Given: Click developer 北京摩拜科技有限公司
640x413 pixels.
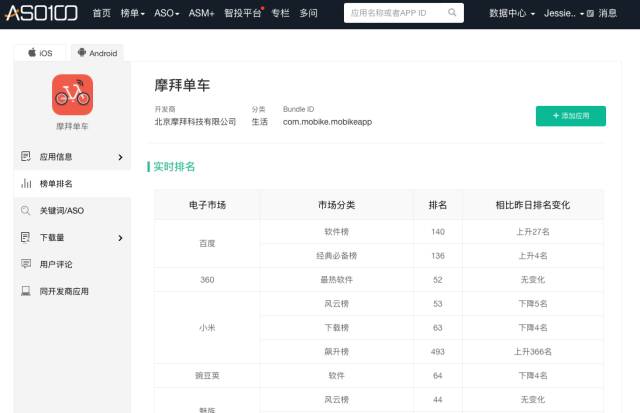Looking at the screenshot, I should pos(195,122).
